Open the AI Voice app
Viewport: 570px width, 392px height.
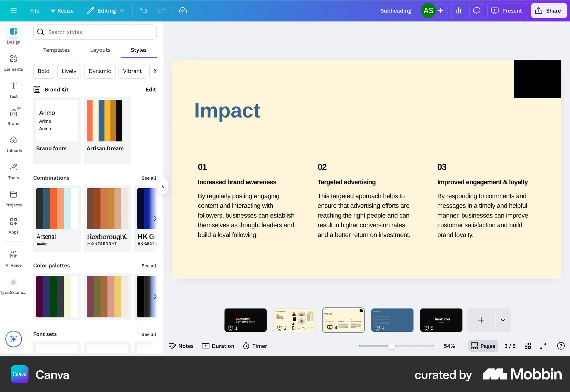(14, 259)
